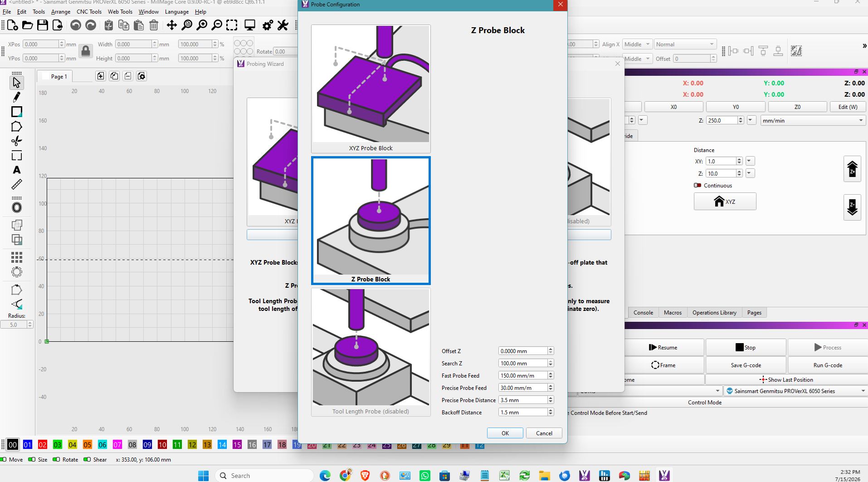This screenshot has height=482, width=868.
Task: Toggle the Rotate status option
Action: click(56, 459)
